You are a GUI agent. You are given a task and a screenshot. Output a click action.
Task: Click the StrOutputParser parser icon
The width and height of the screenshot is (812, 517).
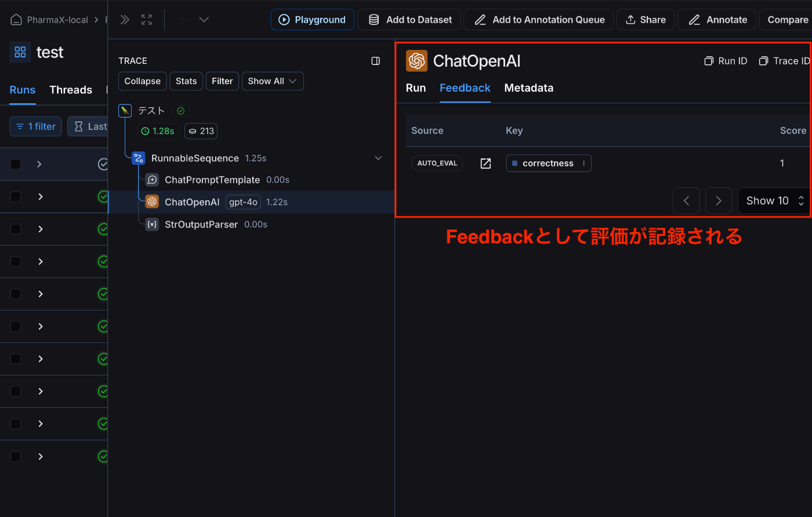point(152,224)
